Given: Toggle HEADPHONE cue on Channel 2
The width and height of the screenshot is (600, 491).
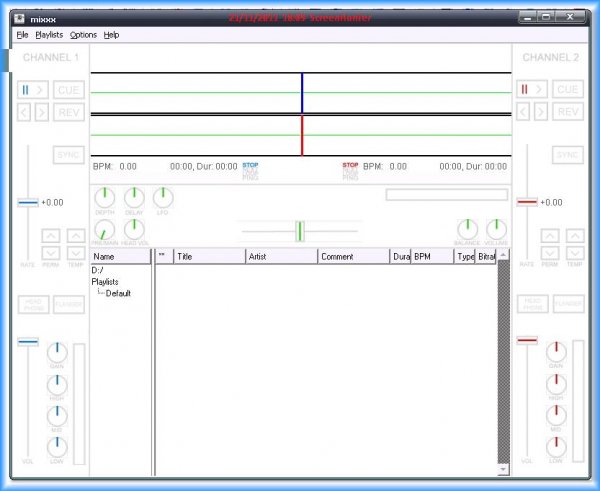Looking at the screenshot, I should [533, 304].
